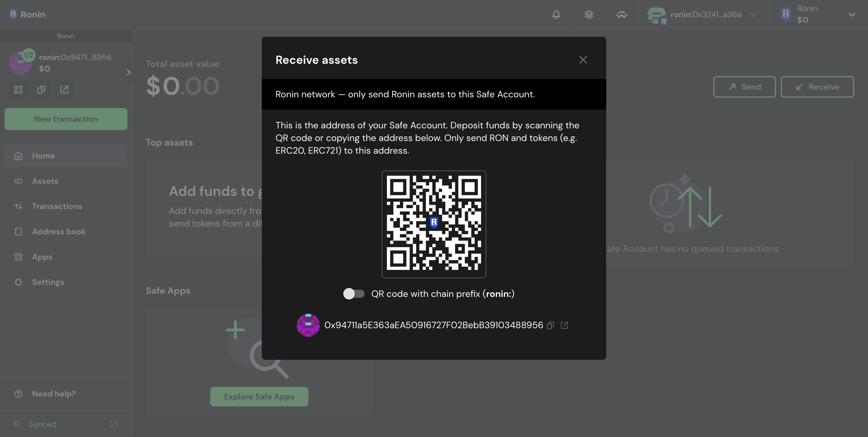This screenshot has width=868, height=437.
Task: Open Apps in sidebar
Action: (x=66, y=257)
